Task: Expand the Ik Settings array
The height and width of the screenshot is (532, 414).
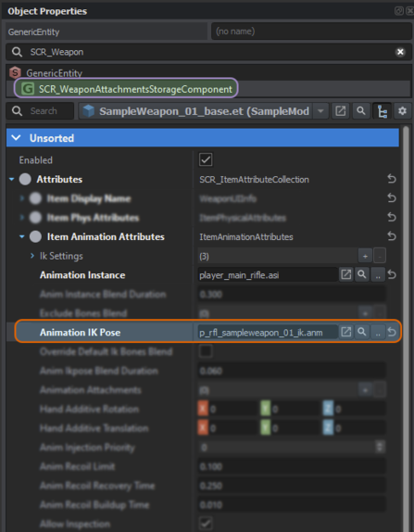Action: (32, 256)
